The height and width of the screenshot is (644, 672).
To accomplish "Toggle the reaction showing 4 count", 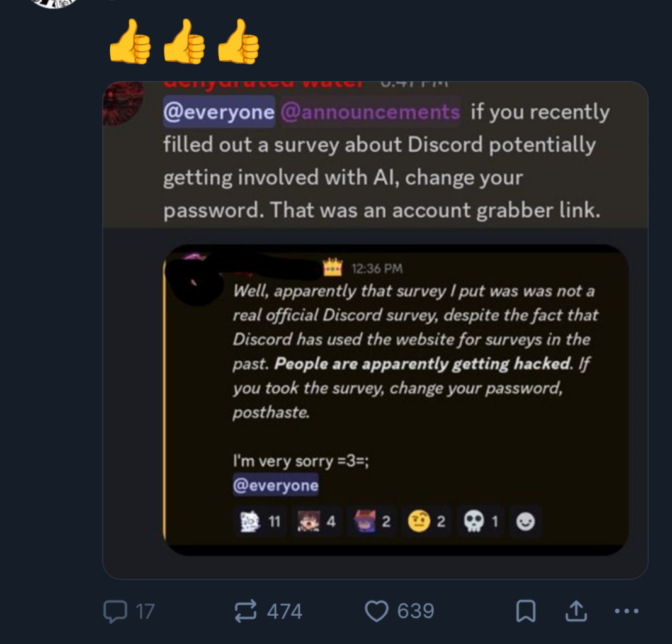I will pos(317,522).
